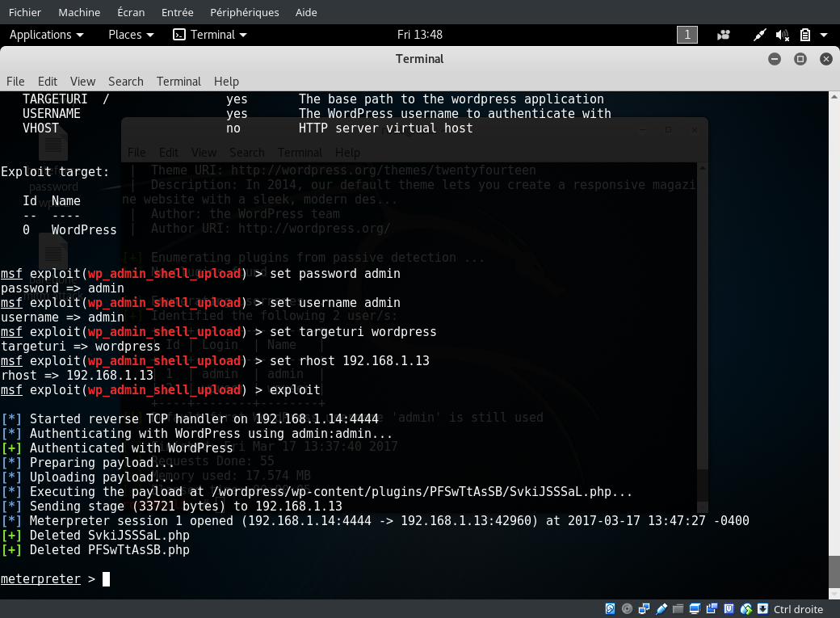Click 'set username admin' command
The width and height of the screenshot is (840, 618).
[x=335, y=303]
